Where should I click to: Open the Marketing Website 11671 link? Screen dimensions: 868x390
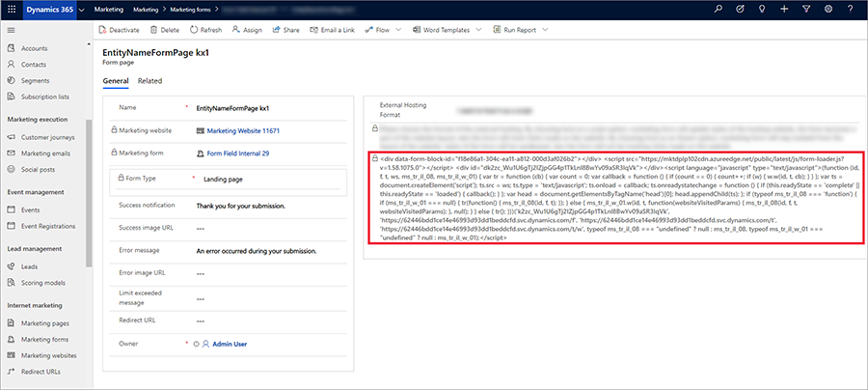coord(243,130)
